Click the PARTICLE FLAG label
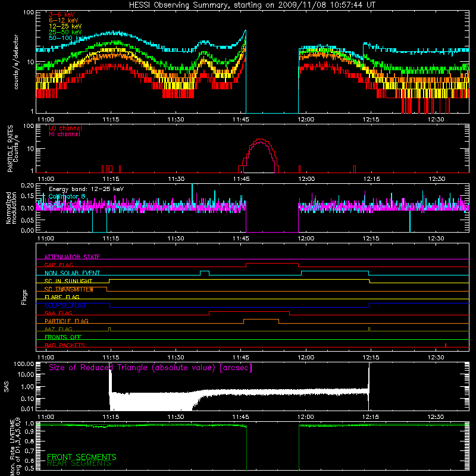The image size is (476, 476). 67,321
